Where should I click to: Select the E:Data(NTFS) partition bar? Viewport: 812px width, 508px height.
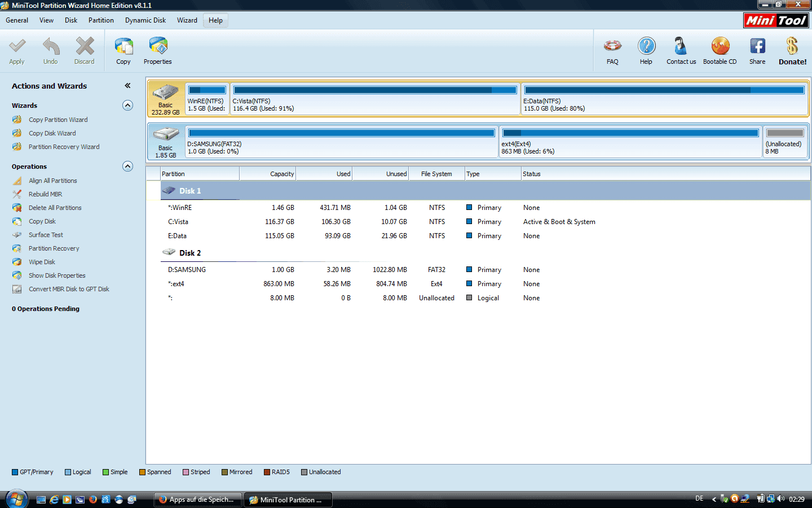(x=664, y=98)
